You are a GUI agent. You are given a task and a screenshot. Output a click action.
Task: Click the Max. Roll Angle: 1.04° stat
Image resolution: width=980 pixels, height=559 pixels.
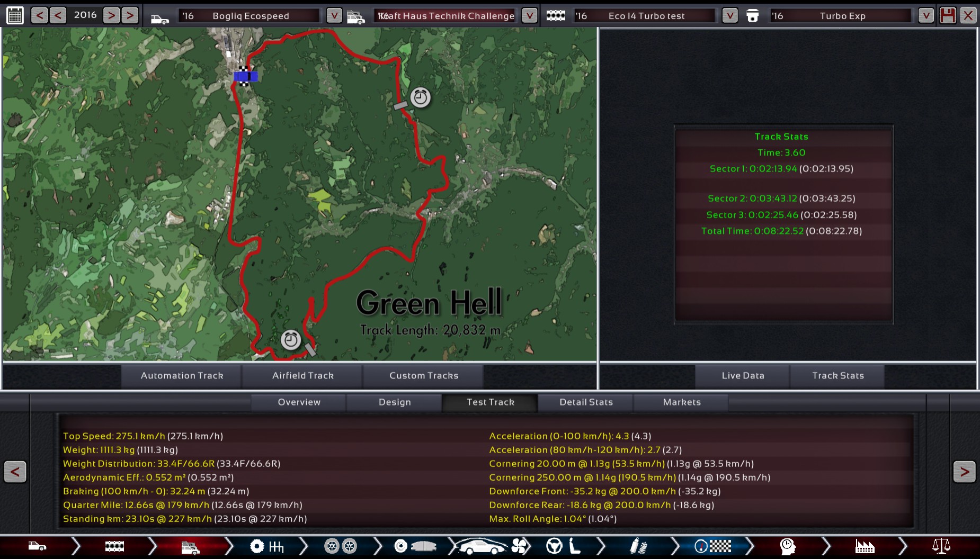click(553, 519)
